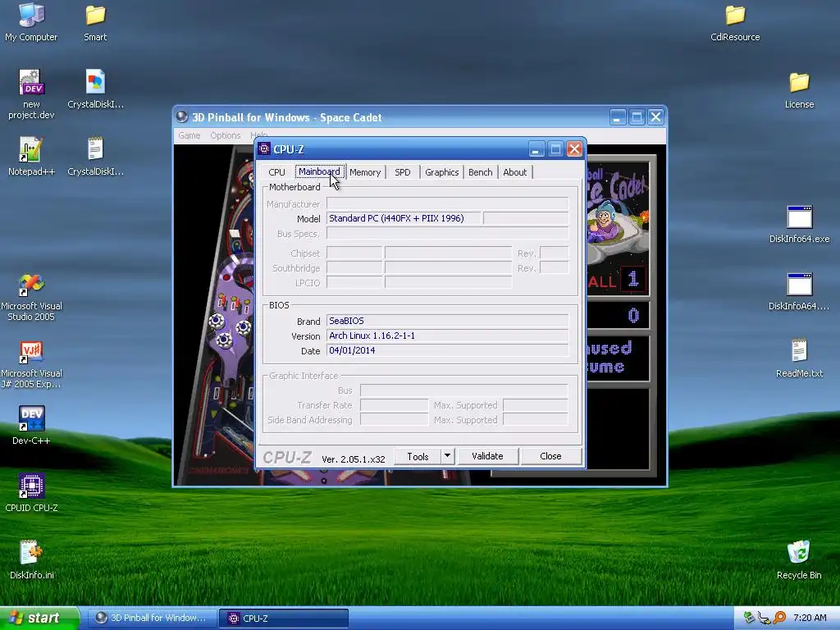Click the taskbar clock showing 7:20 AM
This screenshot has width=840, height=630.
(x=810, y=618)
